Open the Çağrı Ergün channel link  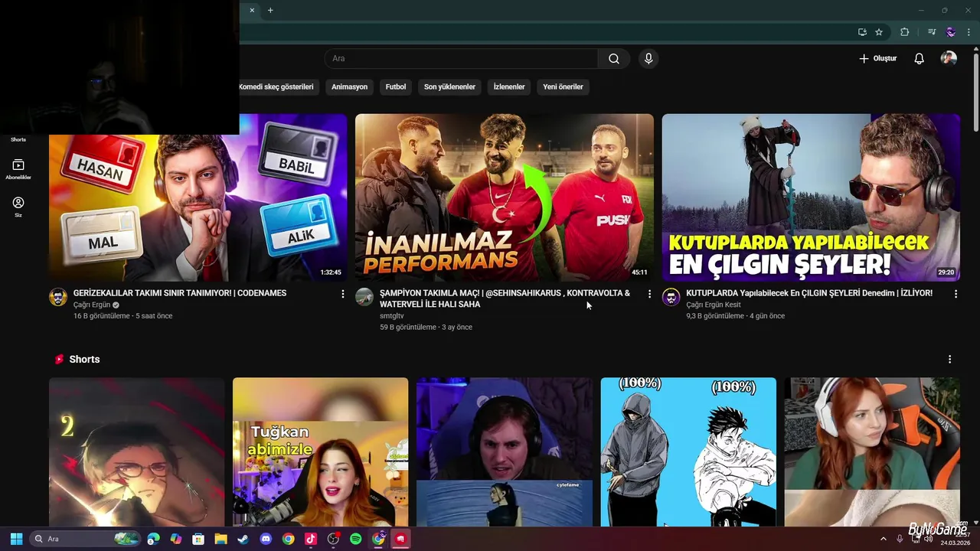[x=92, y=305]
